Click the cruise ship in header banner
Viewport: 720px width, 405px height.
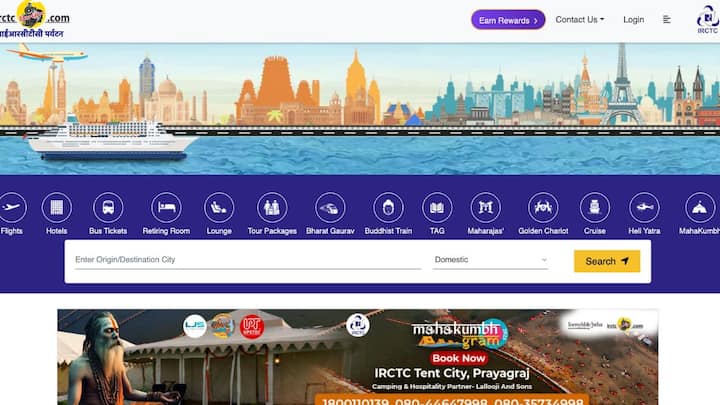click(110, 140)
